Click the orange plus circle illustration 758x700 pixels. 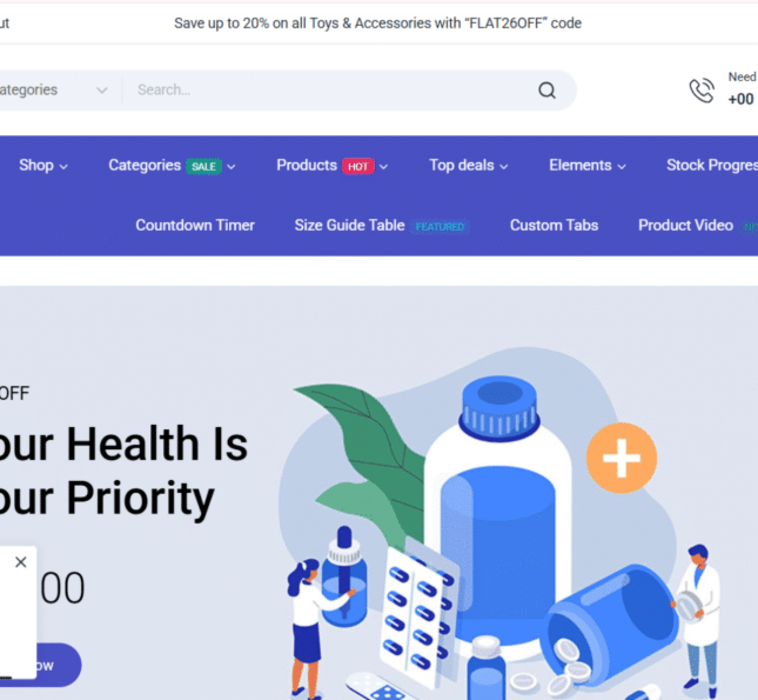pyautogui.click(x=622, y=458)
